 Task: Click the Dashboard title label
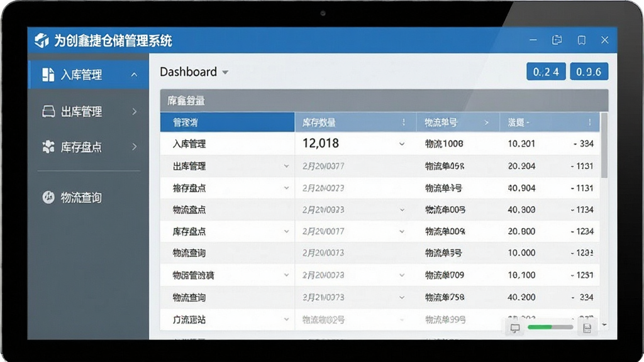pos(189,72)
